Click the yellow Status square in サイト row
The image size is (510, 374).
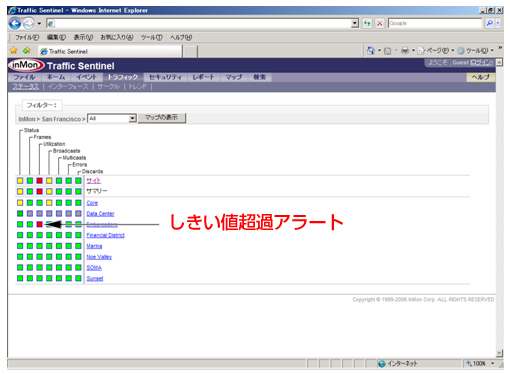20,181
